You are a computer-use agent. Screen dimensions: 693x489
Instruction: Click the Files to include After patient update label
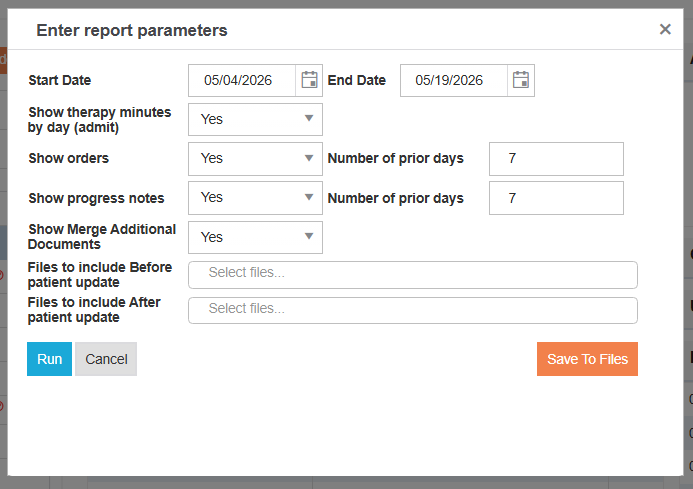(x=94, y=310)
